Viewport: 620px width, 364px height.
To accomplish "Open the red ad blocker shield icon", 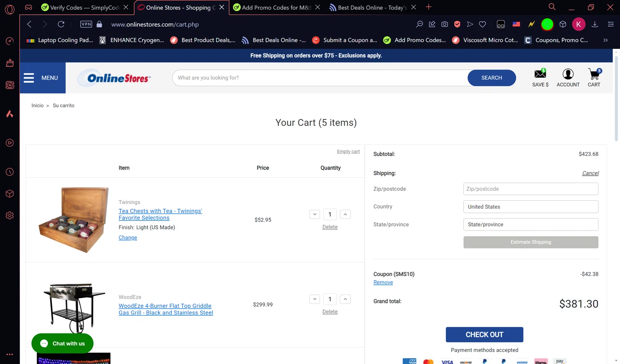I will click(x=457, y=24).
